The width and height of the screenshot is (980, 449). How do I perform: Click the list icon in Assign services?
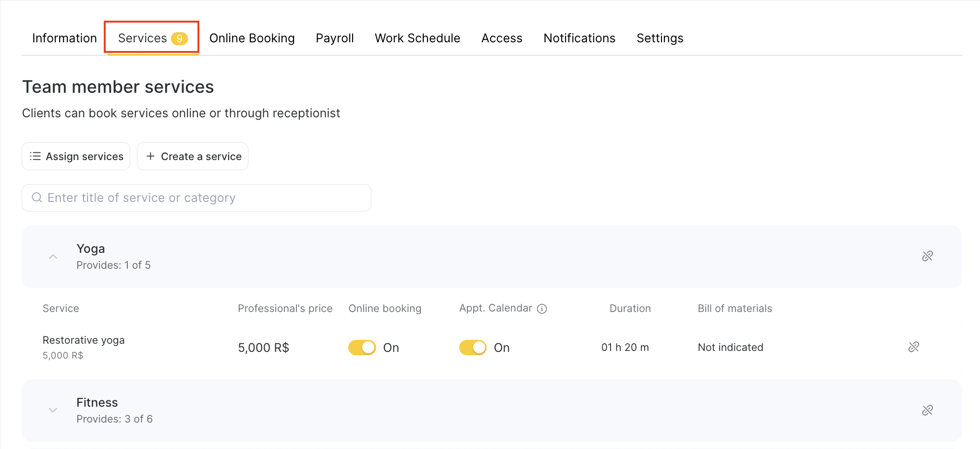[35, 156]
